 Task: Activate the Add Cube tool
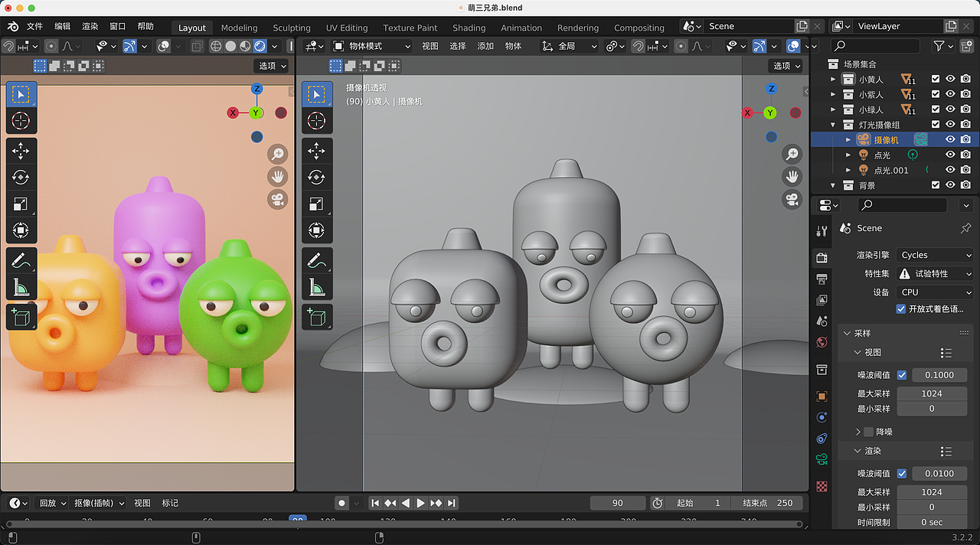pos(21,317)
